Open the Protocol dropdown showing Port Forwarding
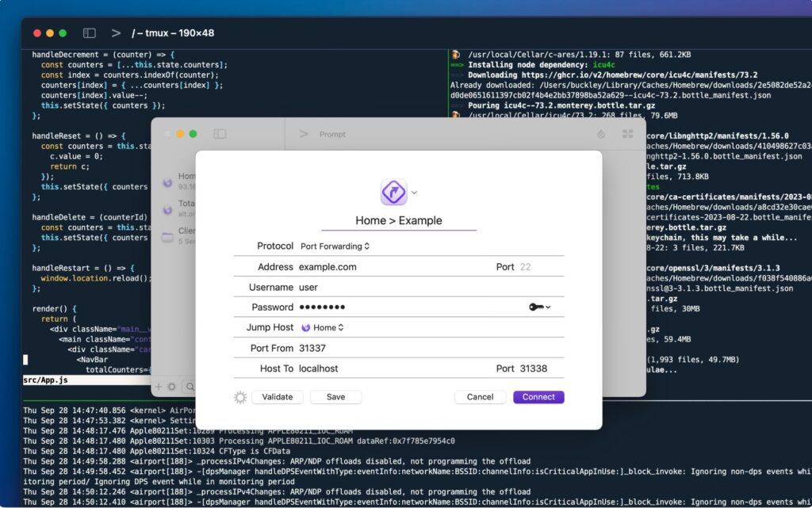The height and width of the screenshot is (508, 812). point(333,246)
